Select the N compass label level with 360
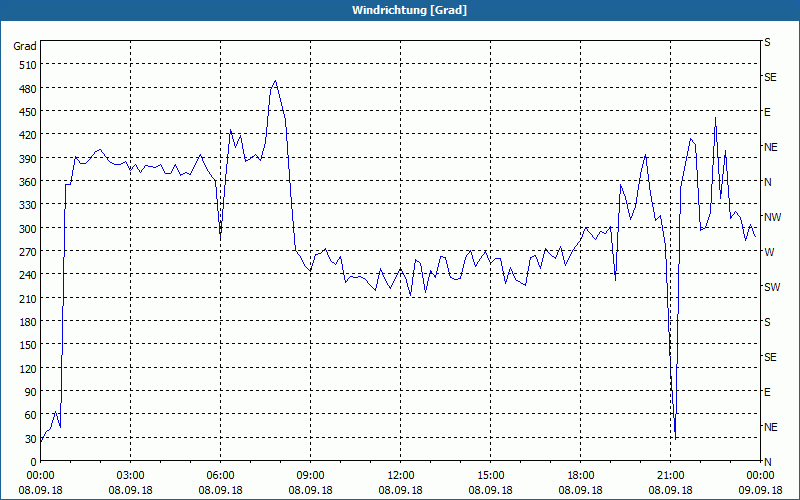The height and width of the screenshot is (500, 800). pos(768,182)
